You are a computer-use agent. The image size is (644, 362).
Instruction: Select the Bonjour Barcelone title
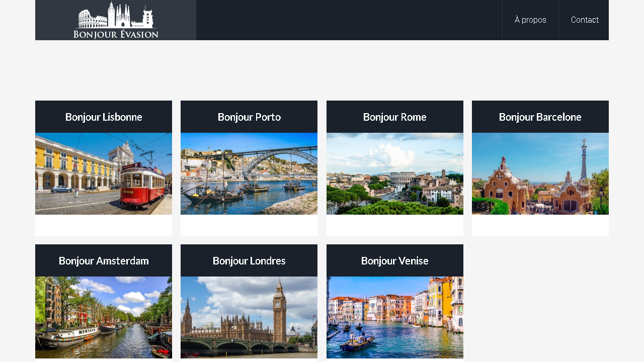[x=540, y=117]
